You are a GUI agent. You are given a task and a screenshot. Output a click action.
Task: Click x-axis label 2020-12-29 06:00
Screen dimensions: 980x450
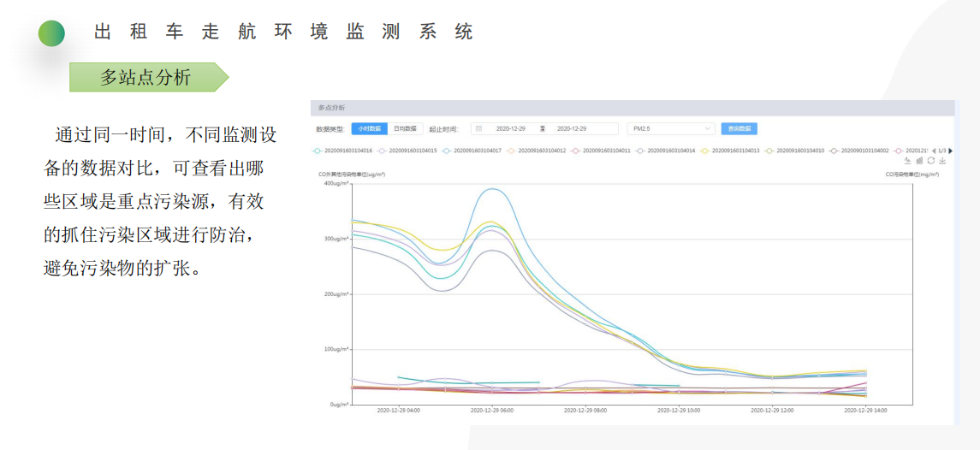pyautogui.click(x=491, y=412)
